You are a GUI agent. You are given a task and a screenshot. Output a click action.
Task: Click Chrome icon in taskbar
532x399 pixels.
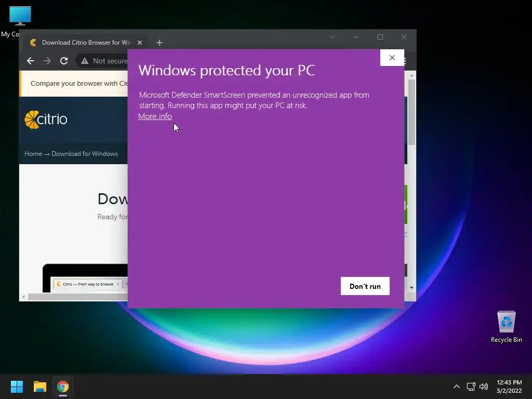pos(63,387)
